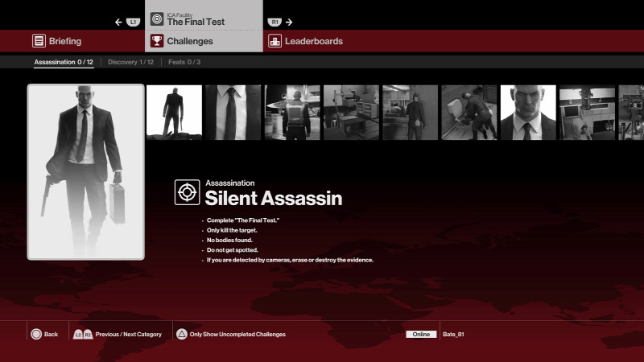Click the Online status badge
This screenshot has height=362, width=644.
pos(421,334)
